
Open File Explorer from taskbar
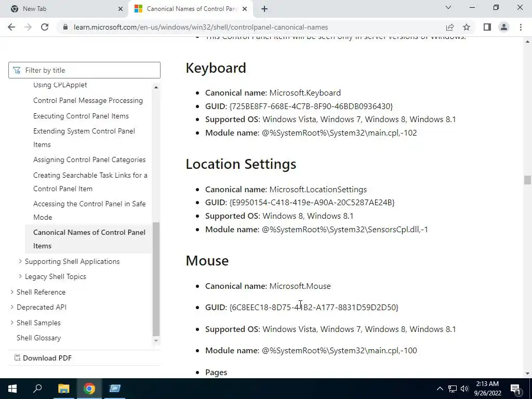[x=63, y=389]
